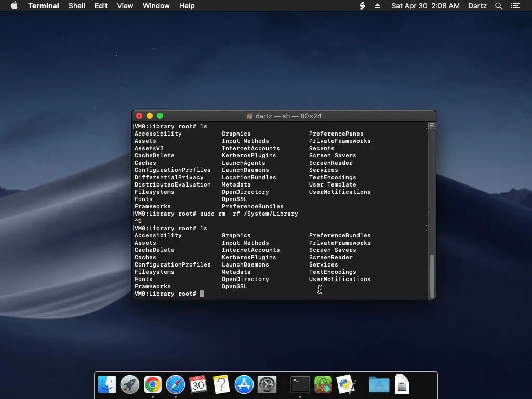Click 'KerberosPlugins' in second ls output
This screenshot has width=532, height=399.
coord(249,257)
